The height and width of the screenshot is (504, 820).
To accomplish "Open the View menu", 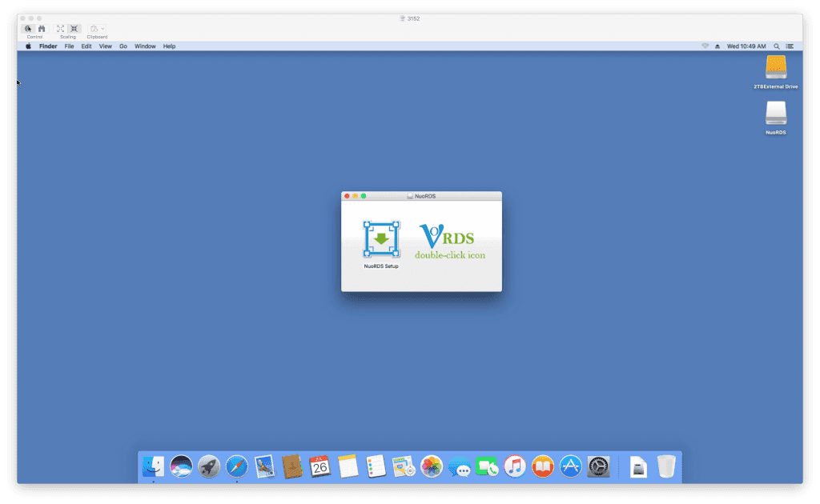I will click(106, 46).
